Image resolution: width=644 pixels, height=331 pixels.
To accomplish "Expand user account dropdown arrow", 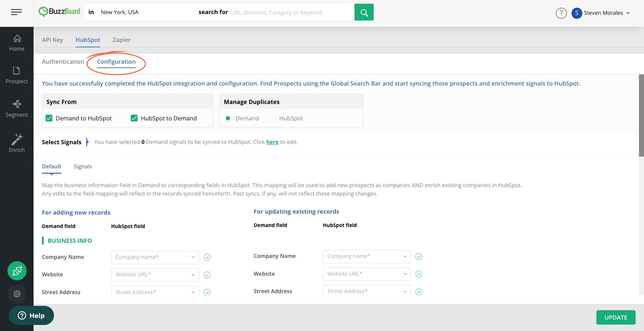I will (628, 13).
